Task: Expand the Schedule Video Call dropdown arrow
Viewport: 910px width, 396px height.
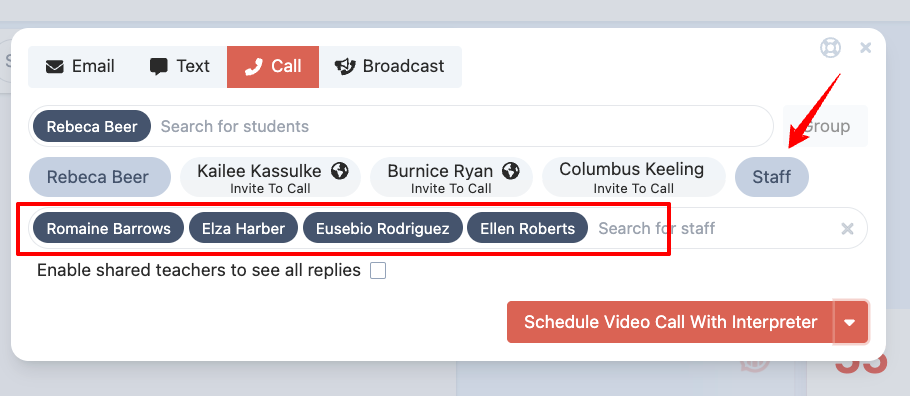Action: (850, 322)
